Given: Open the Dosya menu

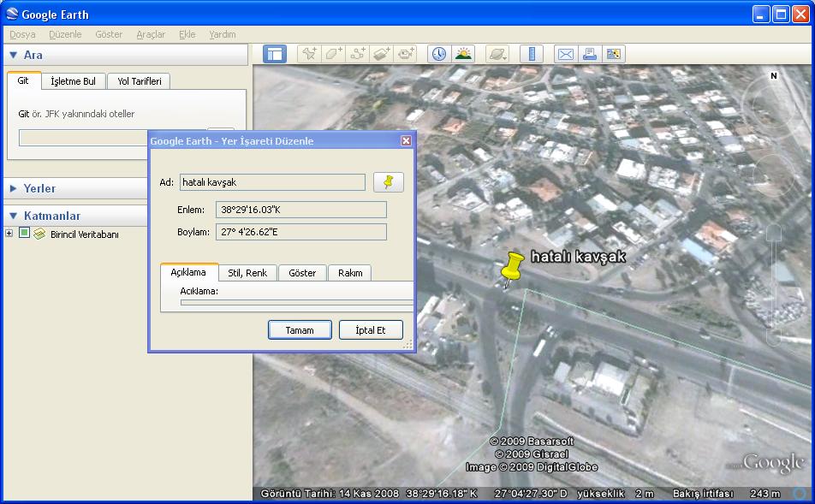Looking at the screenshot, I should pyautogui.click(x=22, y=34).
